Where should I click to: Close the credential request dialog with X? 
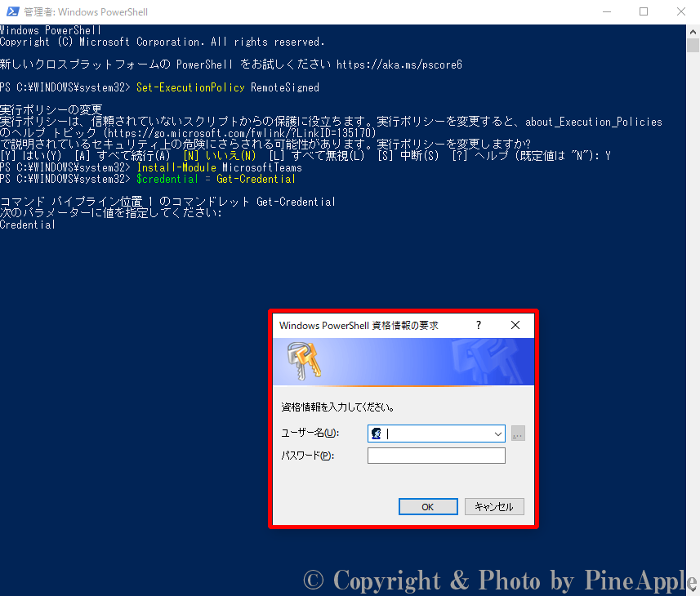[x=515, y=325]
